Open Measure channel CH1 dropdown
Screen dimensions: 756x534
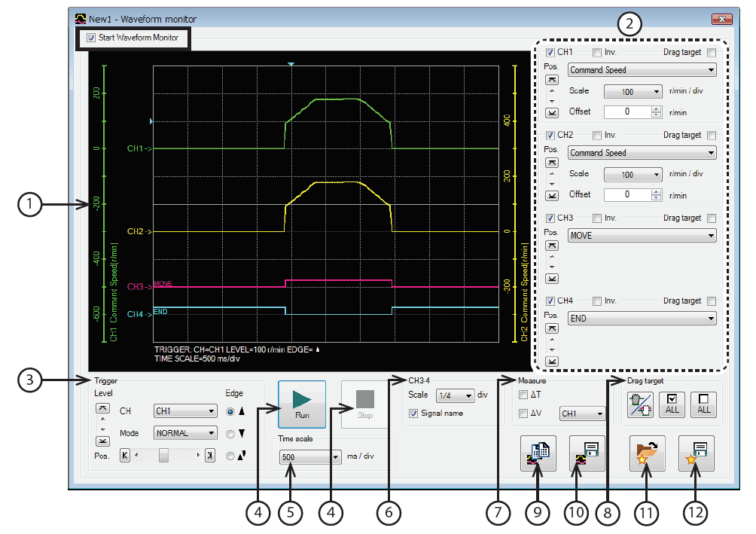coord(582,413)
